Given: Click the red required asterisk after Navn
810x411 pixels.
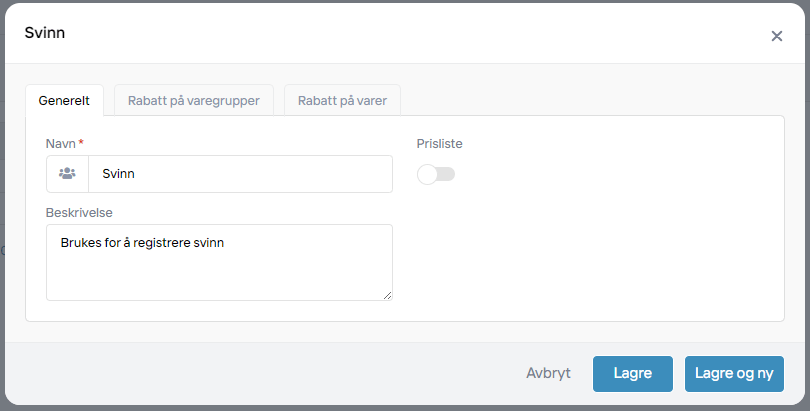Looking at the screenshot, I should pos(81,143).
